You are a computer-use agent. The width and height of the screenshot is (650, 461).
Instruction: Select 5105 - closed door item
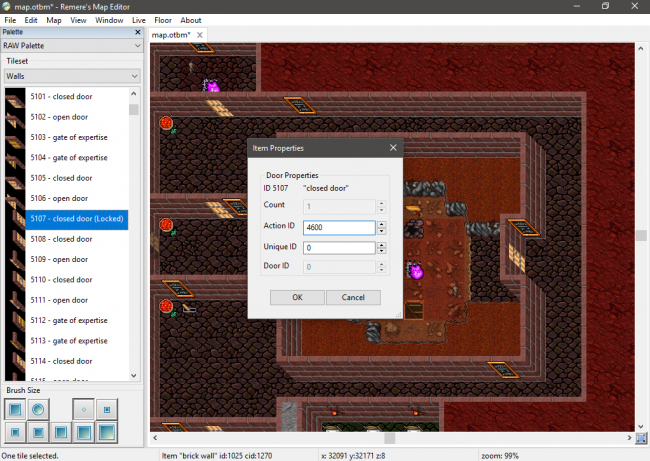click(x=77, y=178)
